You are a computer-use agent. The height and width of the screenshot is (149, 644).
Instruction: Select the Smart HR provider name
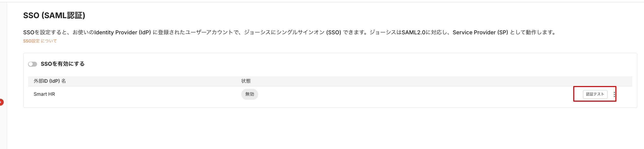[x=44, y=94]
